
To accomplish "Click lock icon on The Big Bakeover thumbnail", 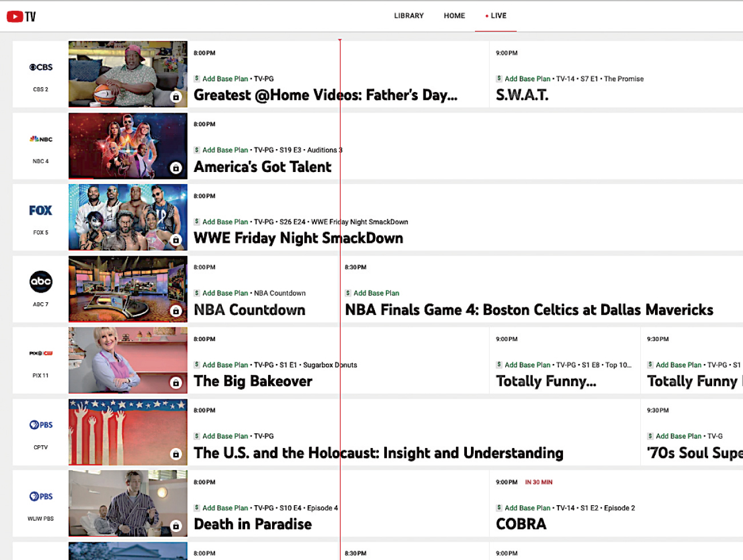I will (176, 383).
